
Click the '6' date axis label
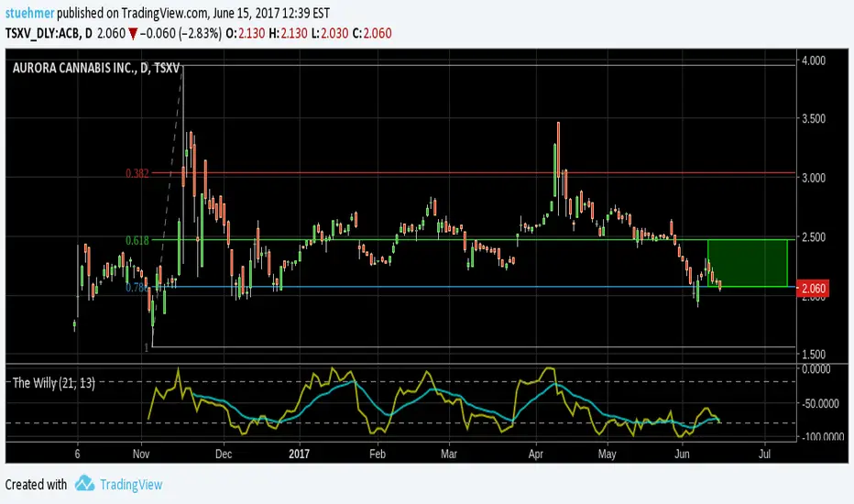(77, 454)
